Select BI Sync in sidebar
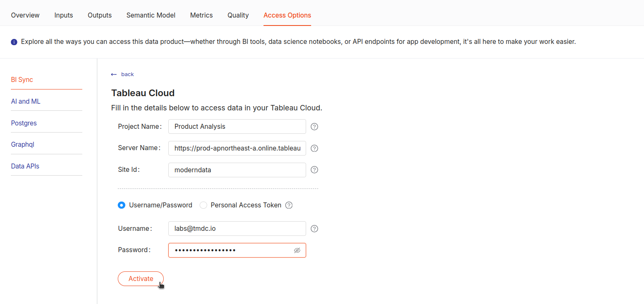This screenshot has width=644, height=304. (x=22, y=79)
